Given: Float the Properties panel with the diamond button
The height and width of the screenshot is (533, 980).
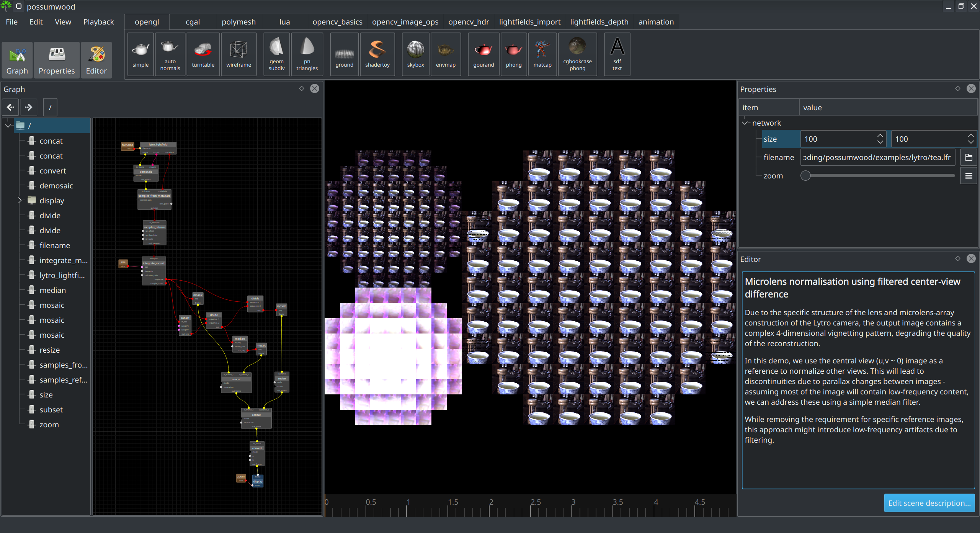Looking at the screenshot, I should (957, 88).
